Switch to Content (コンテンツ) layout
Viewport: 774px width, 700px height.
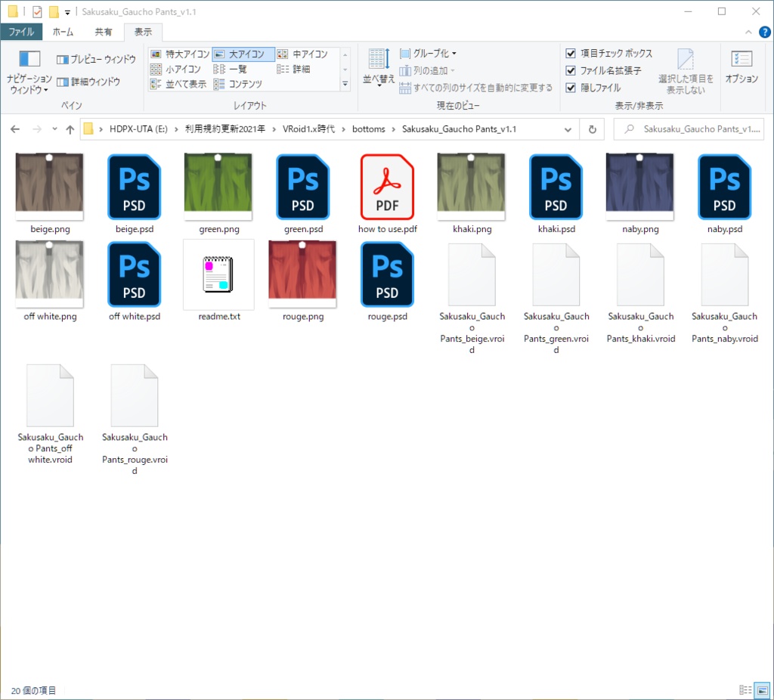[x=238, y=84]
